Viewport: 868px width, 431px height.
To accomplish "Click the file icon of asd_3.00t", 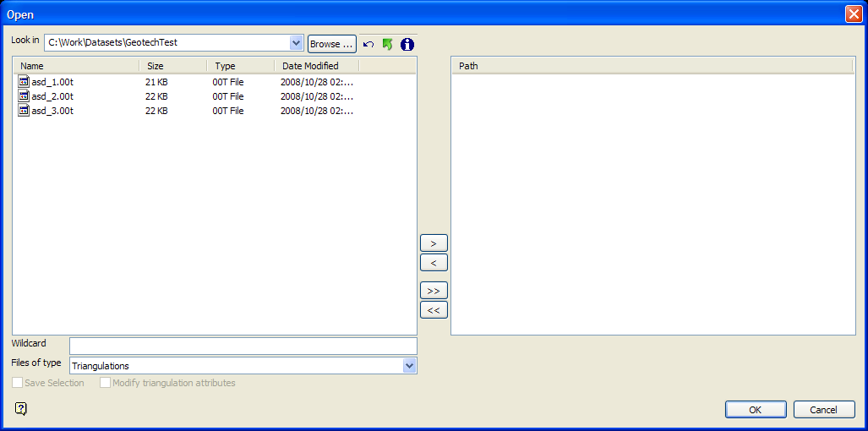I will click(x=24, y=110).
